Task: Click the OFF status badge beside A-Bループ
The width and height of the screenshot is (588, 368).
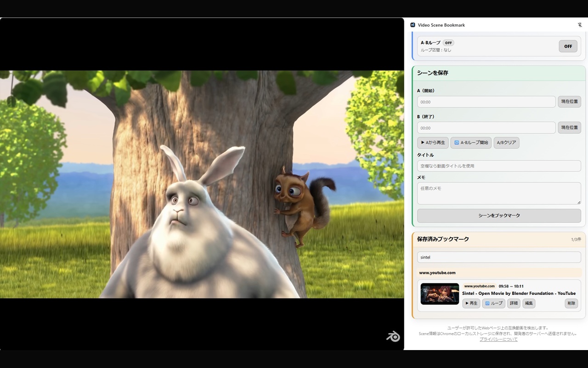Action: pyautogui.click(x=448, y=43)
